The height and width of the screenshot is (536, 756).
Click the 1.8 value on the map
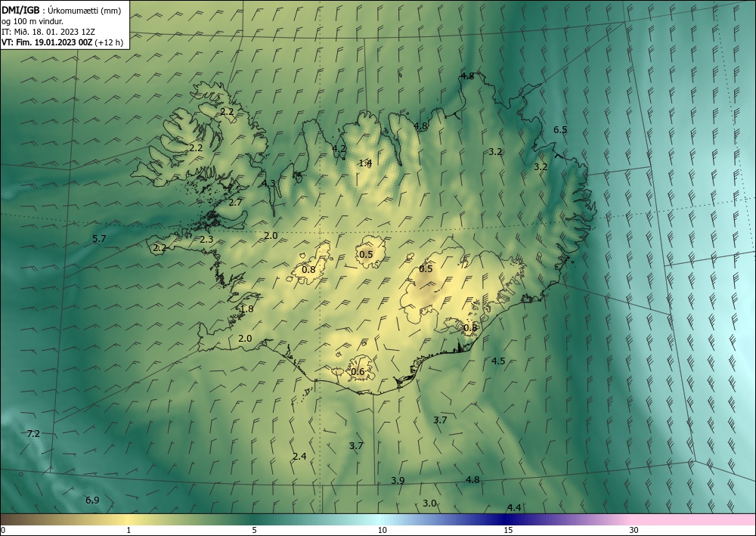(247, 309)
